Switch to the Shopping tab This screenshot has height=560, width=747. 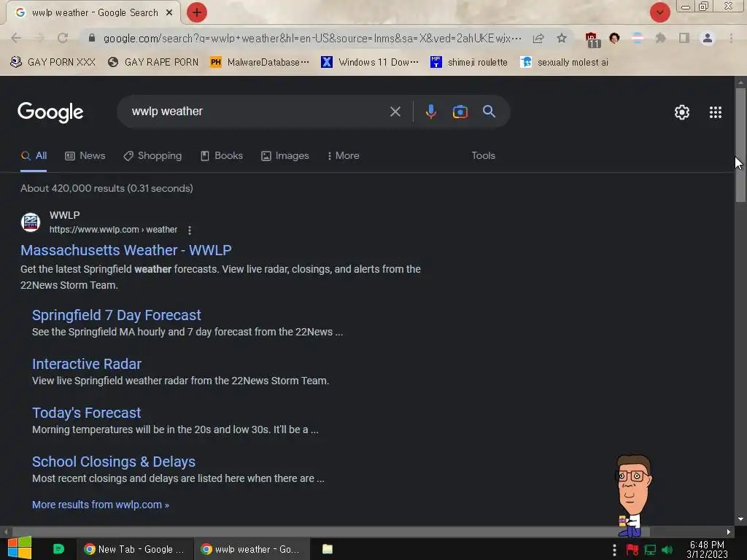(152, 156)
